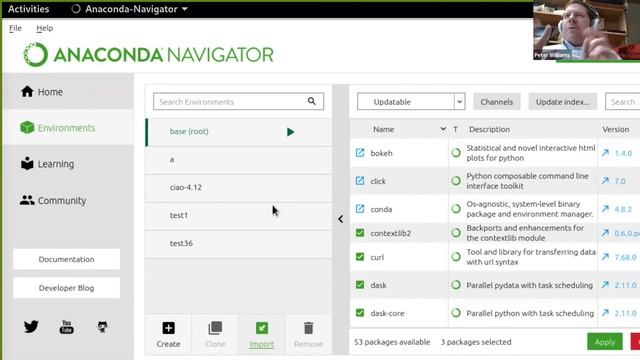Open the File menu
This screenshot has height=360, width=640.
(15, 28)
